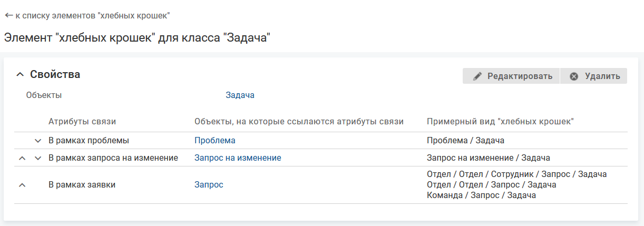Click the Свойства section title
The height and width of the screenshot is (226, 644).
[x=55, y=75]
